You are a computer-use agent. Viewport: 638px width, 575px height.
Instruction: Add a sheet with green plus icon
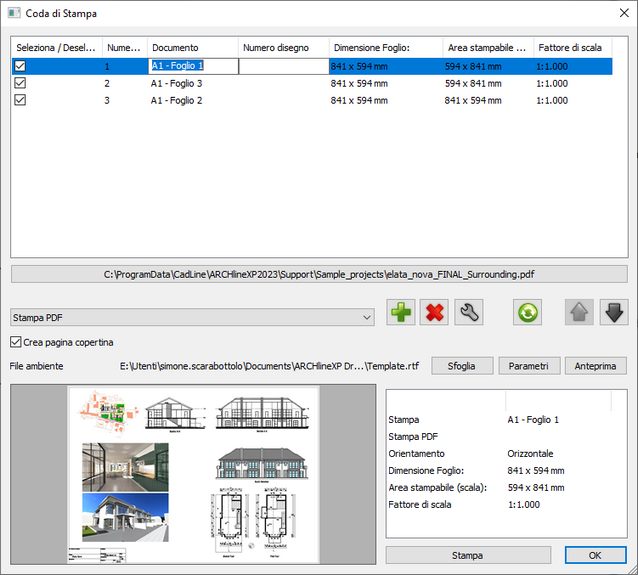[401, 313]
